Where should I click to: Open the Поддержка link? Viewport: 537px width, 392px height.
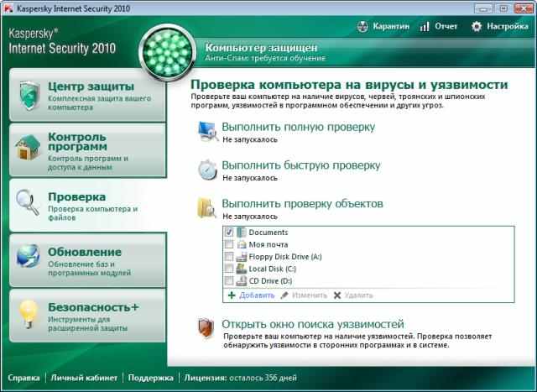tap(150, 378)
